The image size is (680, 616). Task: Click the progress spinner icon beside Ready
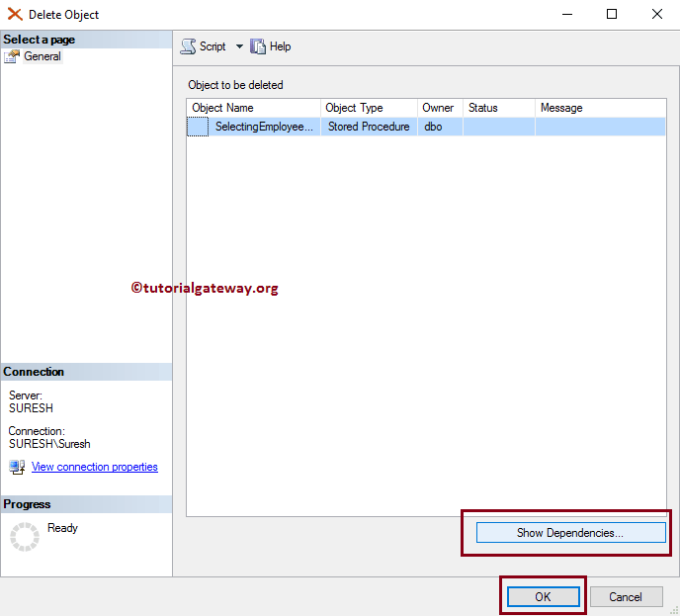point(25,537)
